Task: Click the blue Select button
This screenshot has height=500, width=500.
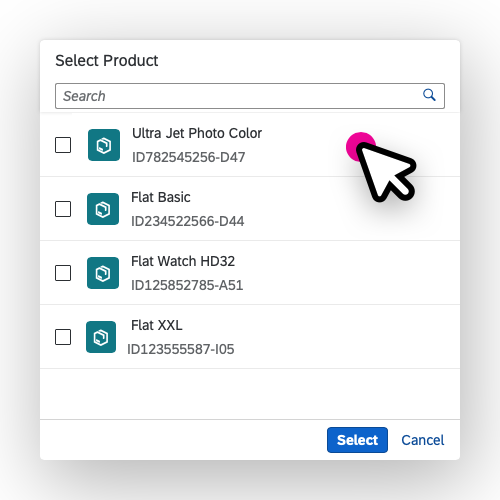Action: [x=357, y=440]
